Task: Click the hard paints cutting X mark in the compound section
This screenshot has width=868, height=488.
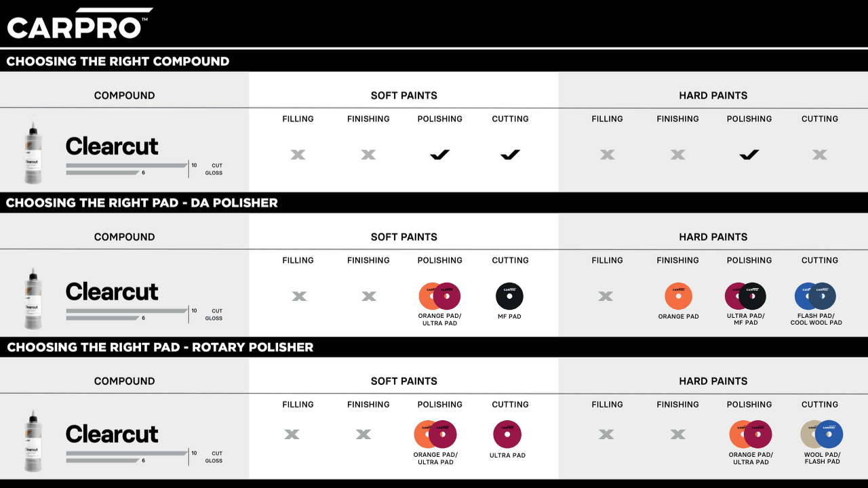Action: pos(819,155)
